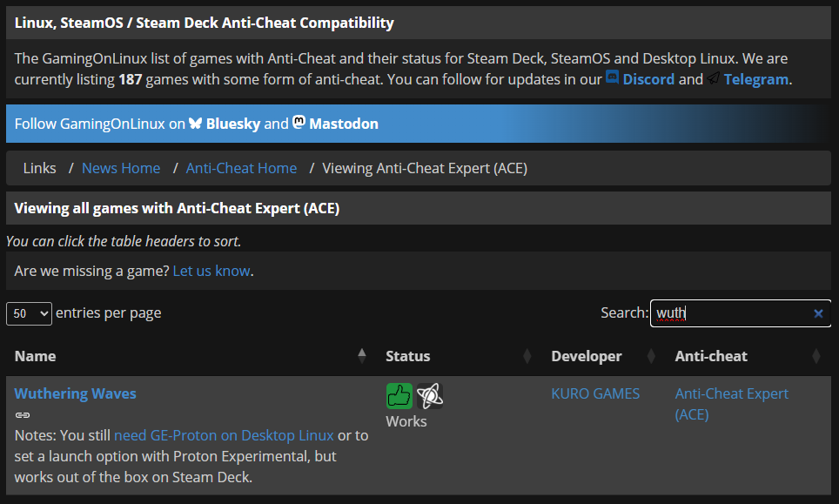Open the KURO GAMES developer link
The width and height of the screenshot is (839, 504).
point(595,393)
